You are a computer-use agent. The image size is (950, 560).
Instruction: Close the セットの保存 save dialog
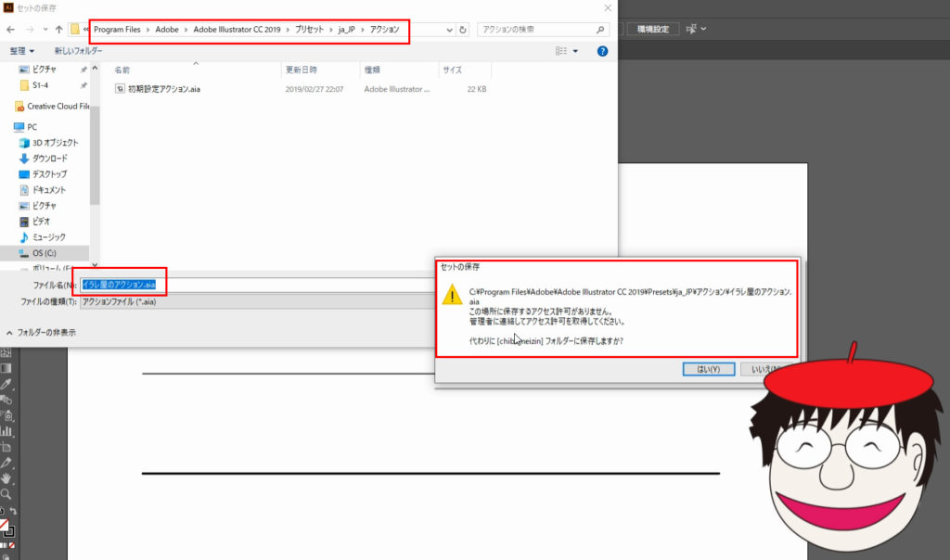608,7
